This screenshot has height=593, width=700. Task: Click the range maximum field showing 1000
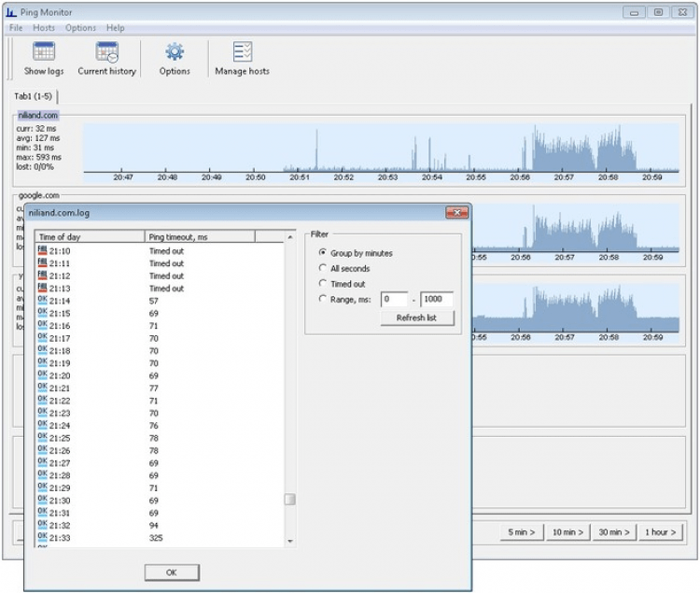(437, 299)
